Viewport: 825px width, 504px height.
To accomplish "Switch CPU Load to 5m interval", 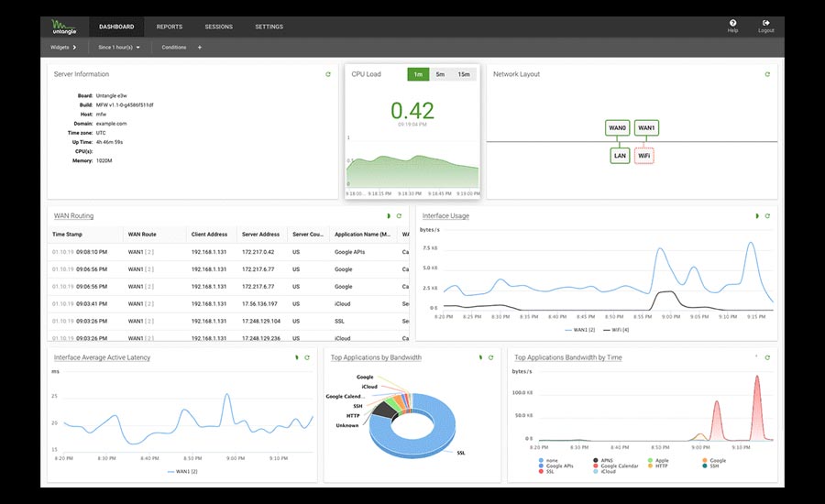I will point(440,74).
